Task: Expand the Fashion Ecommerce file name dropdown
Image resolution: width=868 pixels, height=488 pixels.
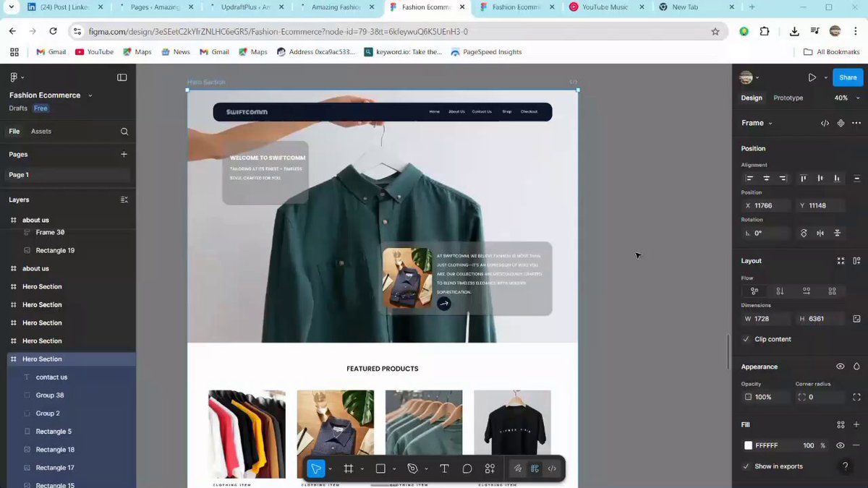Action: [x=90, y=95]
